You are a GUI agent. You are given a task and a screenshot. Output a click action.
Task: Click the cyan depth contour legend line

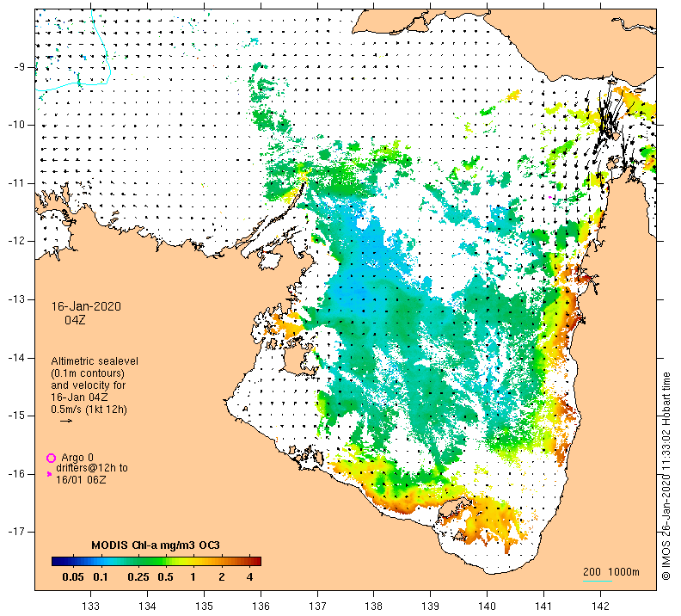[x=598, y=581]
